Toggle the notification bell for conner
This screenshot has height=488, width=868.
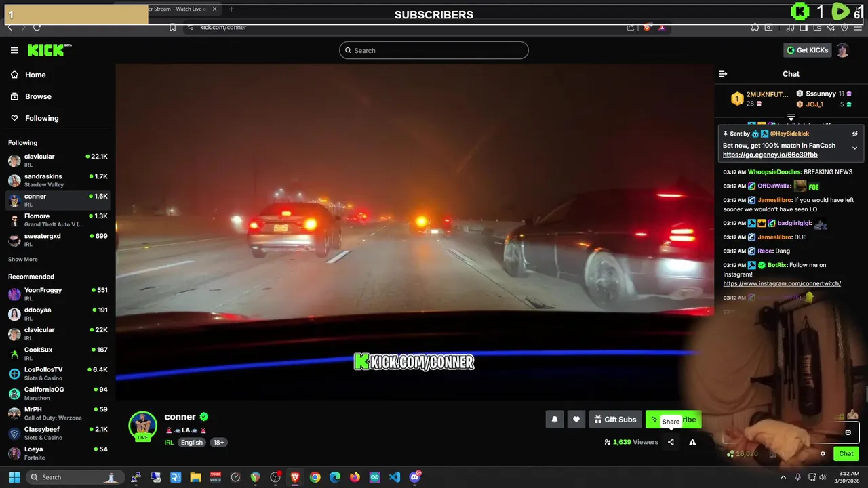click(x=554, y=420)
